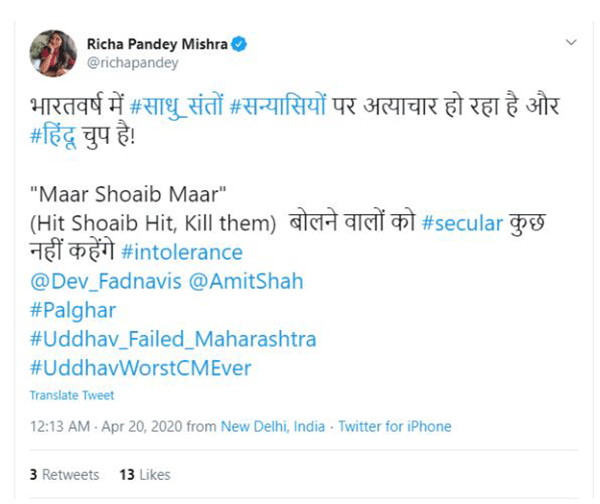
Task: Open the #सन्यासियों hashtag
Action: pos(277,104)
